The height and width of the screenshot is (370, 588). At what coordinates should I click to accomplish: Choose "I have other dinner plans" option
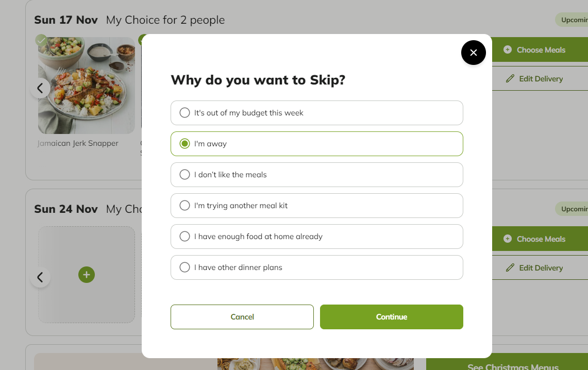pos(316,267)
